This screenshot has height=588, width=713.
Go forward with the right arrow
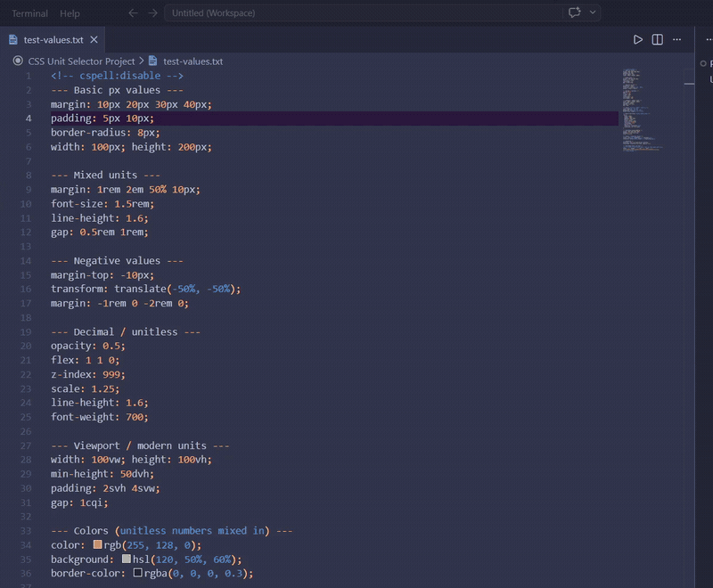(152, 13)
